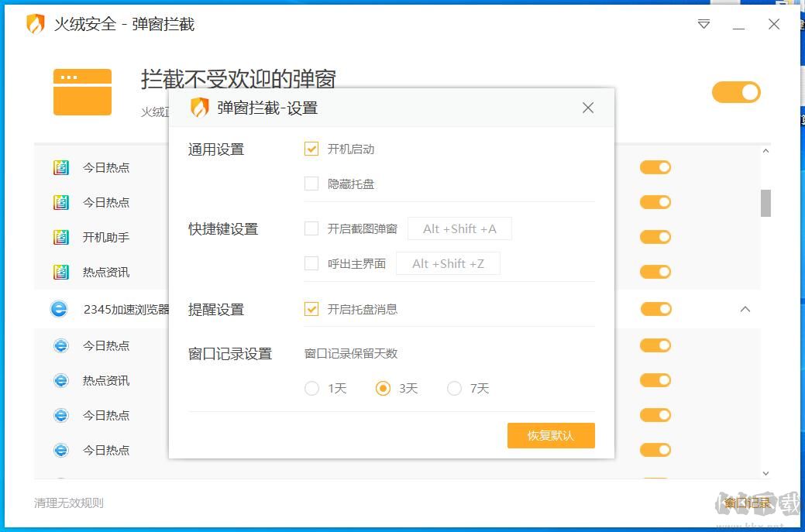
Task: Disable the main popup interception toggle
Action: pyautogui.click(x=735, y=91)
